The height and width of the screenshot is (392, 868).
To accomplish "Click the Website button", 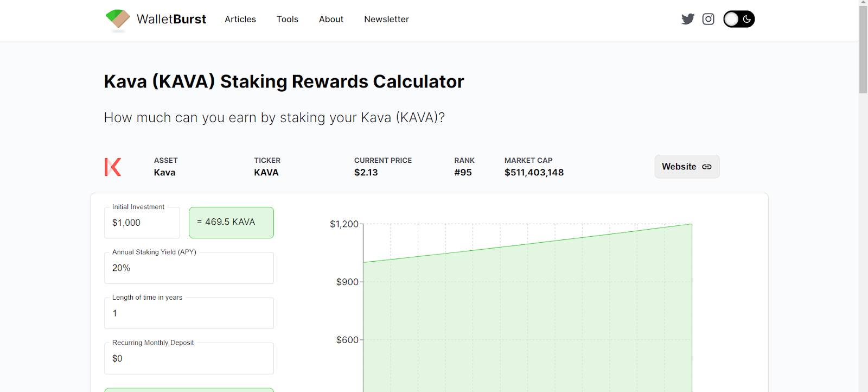I will (687, 167).
